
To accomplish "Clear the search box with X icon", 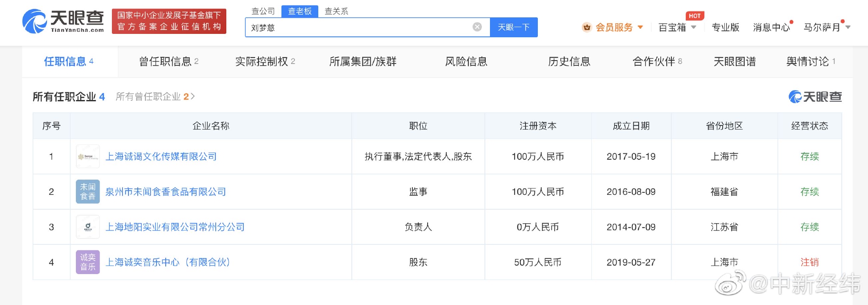I will tap(477, 27).
